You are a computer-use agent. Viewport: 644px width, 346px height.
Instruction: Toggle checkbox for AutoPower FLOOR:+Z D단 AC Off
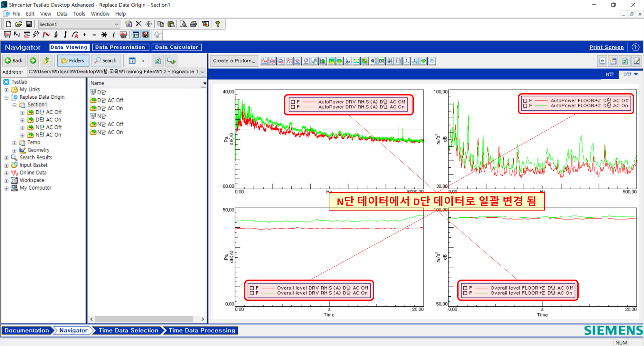(x=525, y=101)
